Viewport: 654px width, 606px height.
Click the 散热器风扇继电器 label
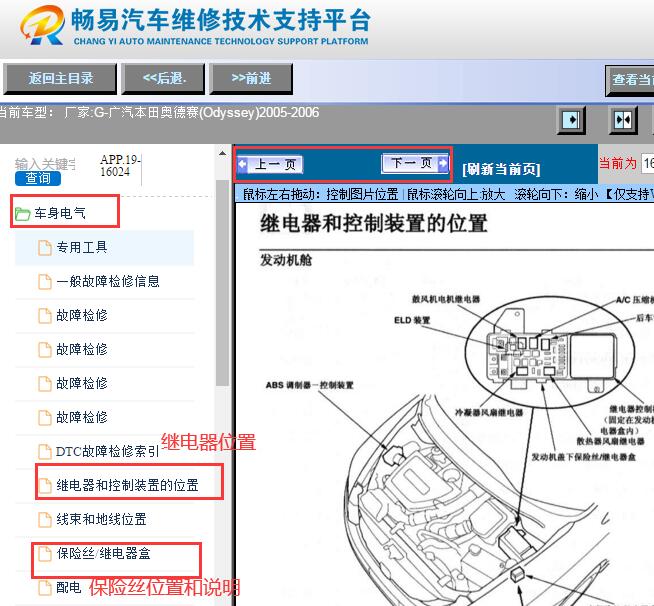(x=611, y=441)
